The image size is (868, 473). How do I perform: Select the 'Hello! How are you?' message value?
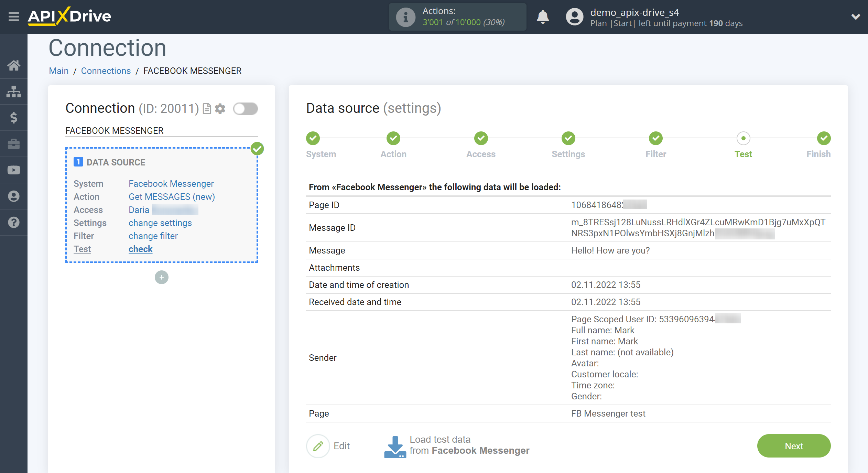coord(610,250)
